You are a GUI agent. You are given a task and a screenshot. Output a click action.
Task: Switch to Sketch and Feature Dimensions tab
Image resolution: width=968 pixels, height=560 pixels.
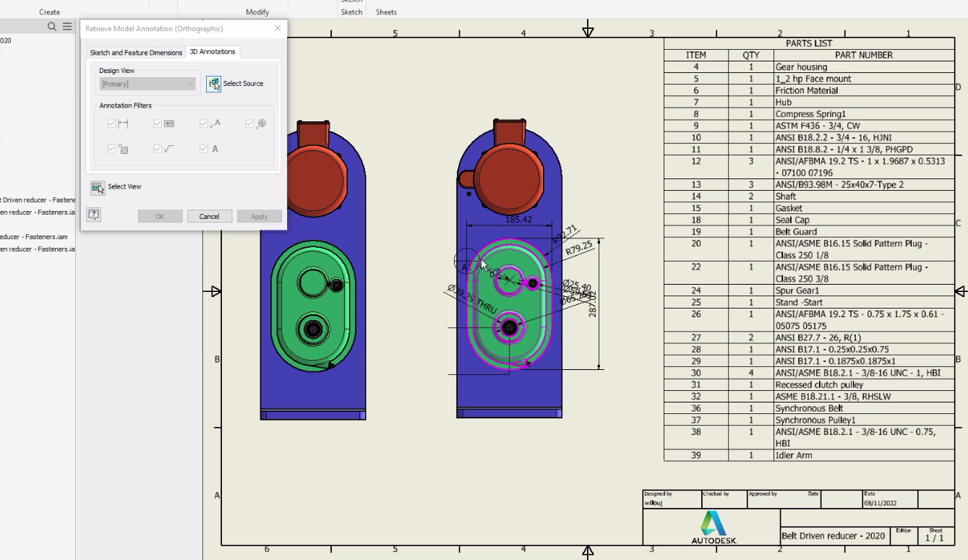coord(136,53)
